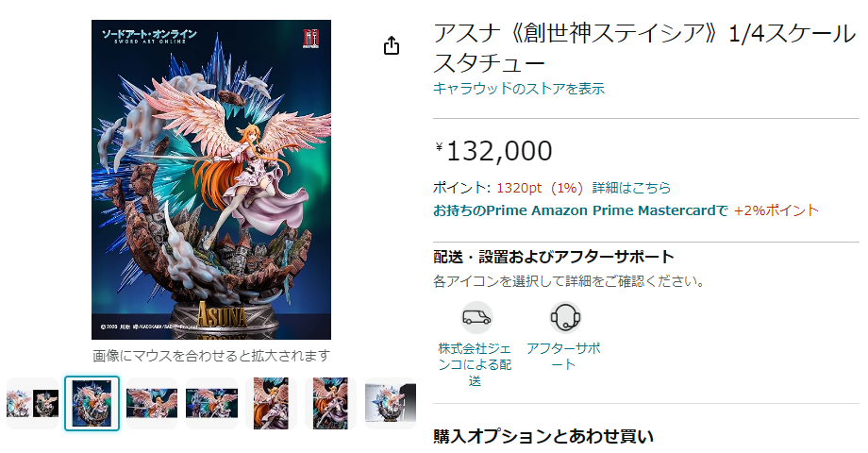Select the sixth thumbnail image

pos(330,403)
